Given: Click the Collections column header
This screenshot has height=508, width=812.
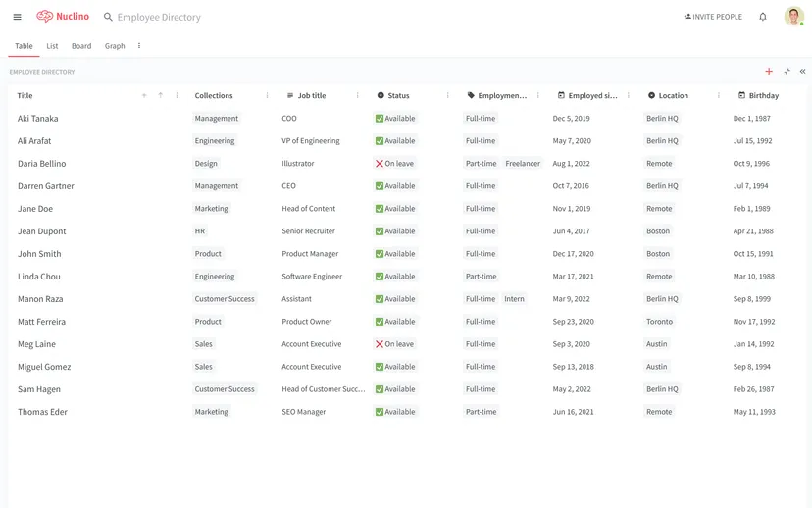Looking at the screenshot, I should click(x=214, y=96).
